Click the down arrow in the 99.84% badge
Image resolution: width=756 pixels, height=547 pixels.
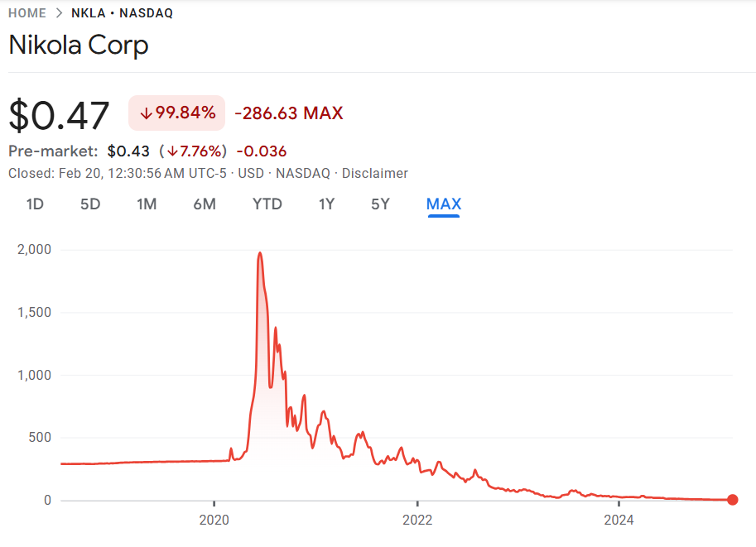146,113
